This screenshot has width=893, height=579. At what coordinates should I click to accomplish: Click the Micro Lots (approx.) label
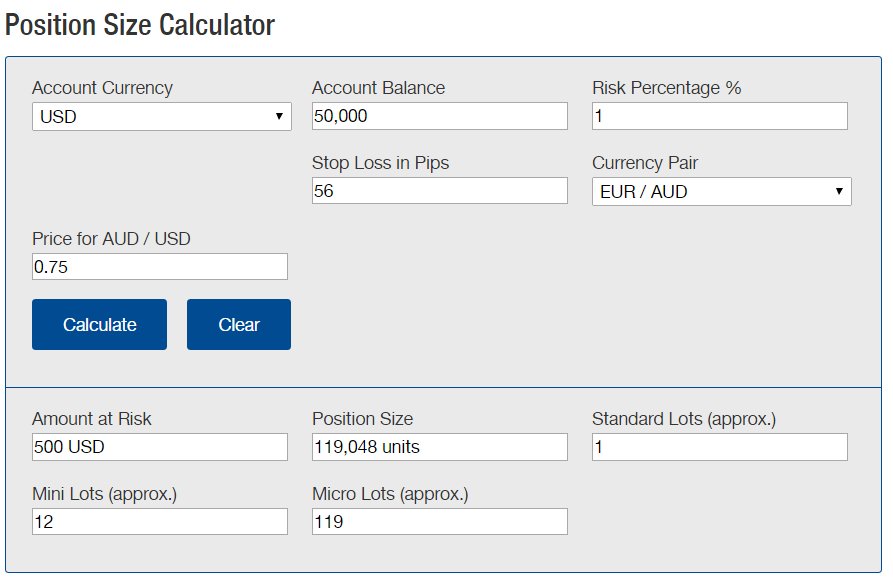coord(390,494)
